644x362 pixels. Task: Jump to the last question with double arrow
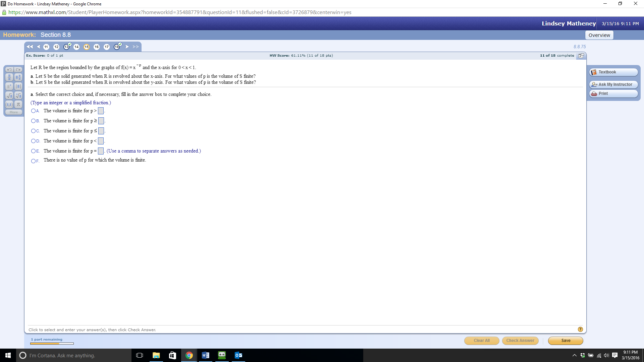click(x=136, y=47)
